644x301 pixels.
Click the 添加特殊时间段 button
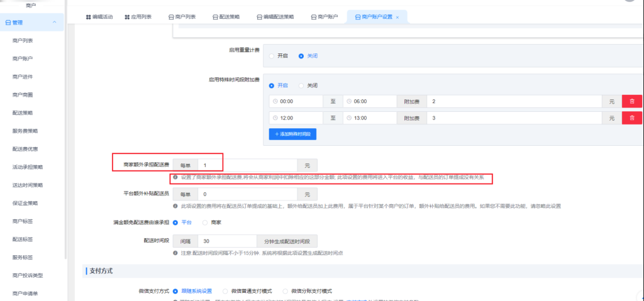click(292, 134)
